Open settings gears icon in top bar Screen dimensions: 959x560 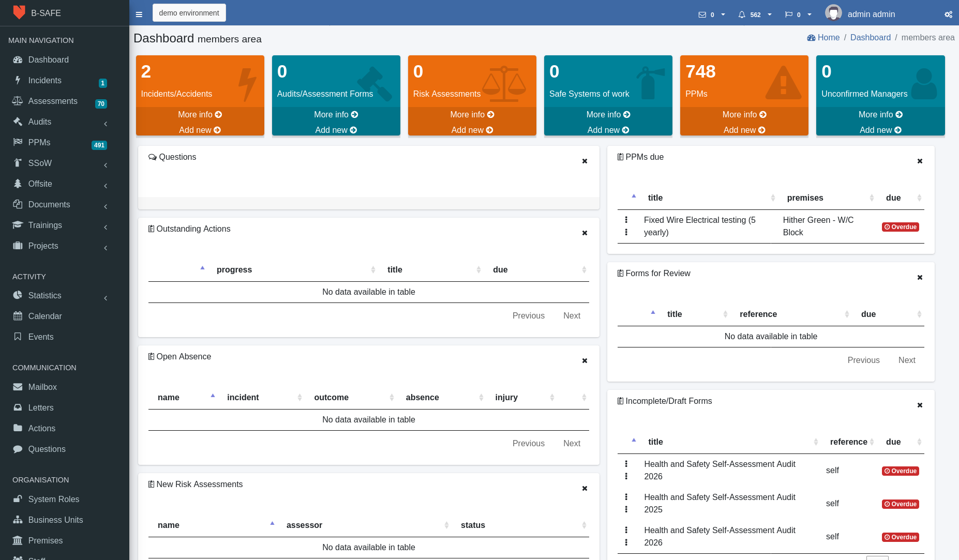click(948, 14)
